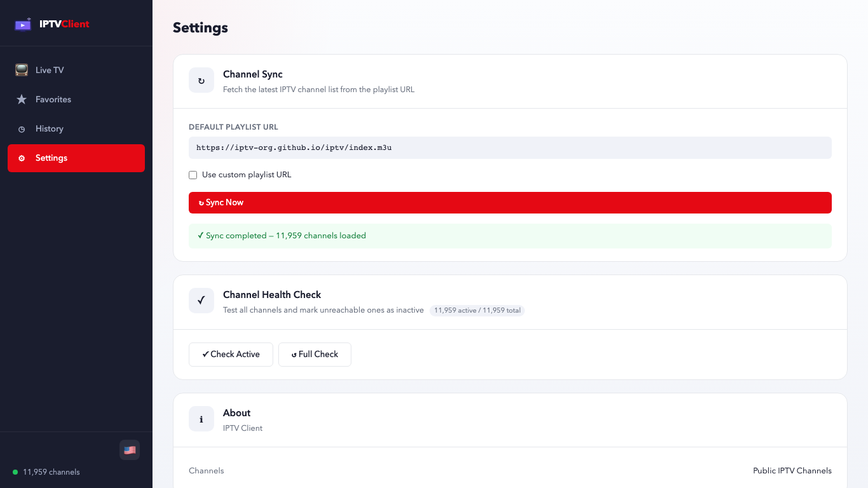
Task: Enable the Use custom playlist URL checkbox
Action: click(193, 175)
